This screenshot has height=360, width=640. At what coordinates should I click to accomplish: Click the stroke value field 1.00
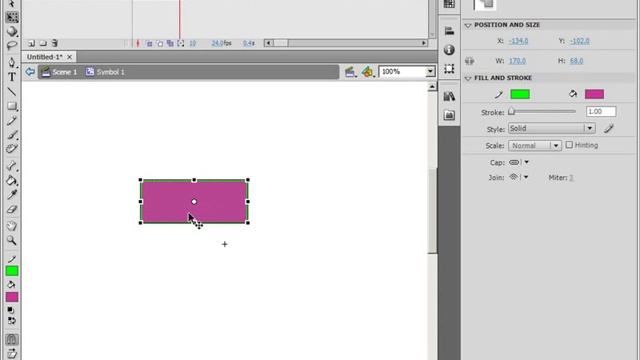tap(601, 111)
